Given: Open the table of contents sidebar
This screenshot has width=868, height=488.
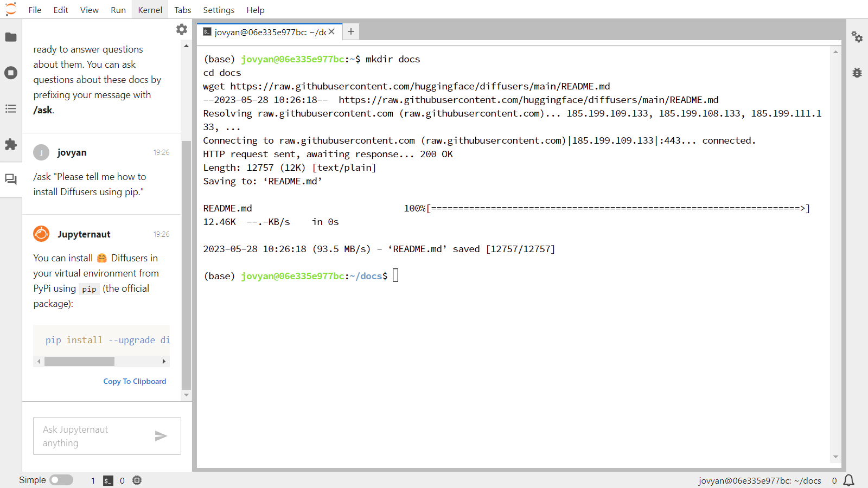Looking at the screenshot, I should [x=11, y=108].
